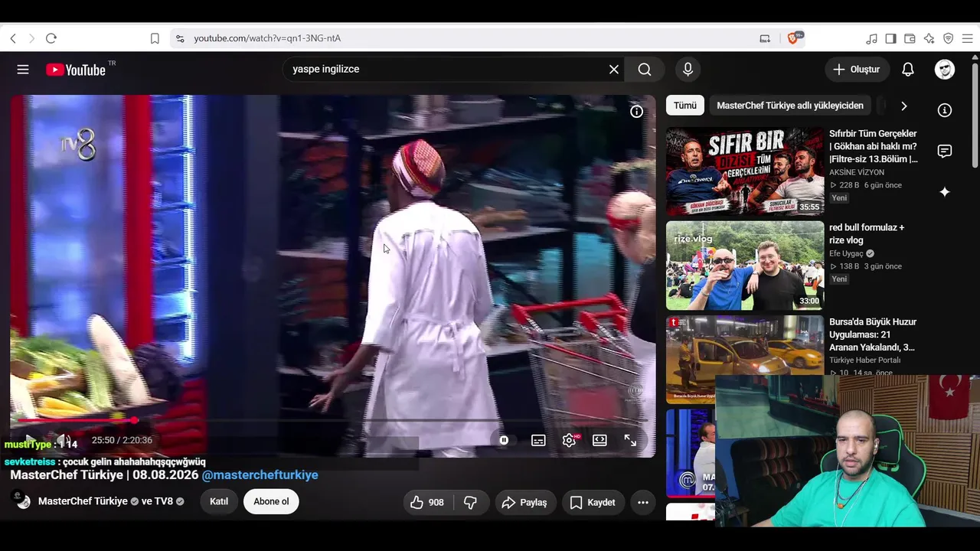
Task: Open the Brave Wallet icon
Action: pos(910,38)
